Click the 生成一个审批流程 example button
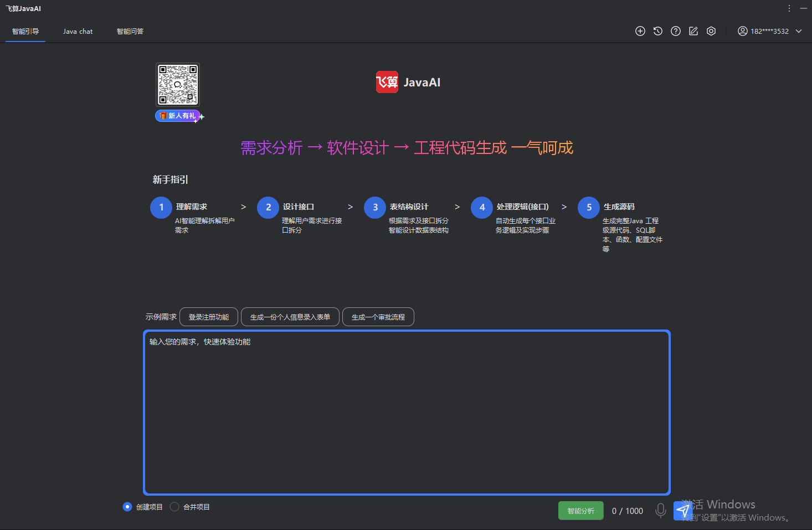Screen dimensions: 812x530 (378, 317)
